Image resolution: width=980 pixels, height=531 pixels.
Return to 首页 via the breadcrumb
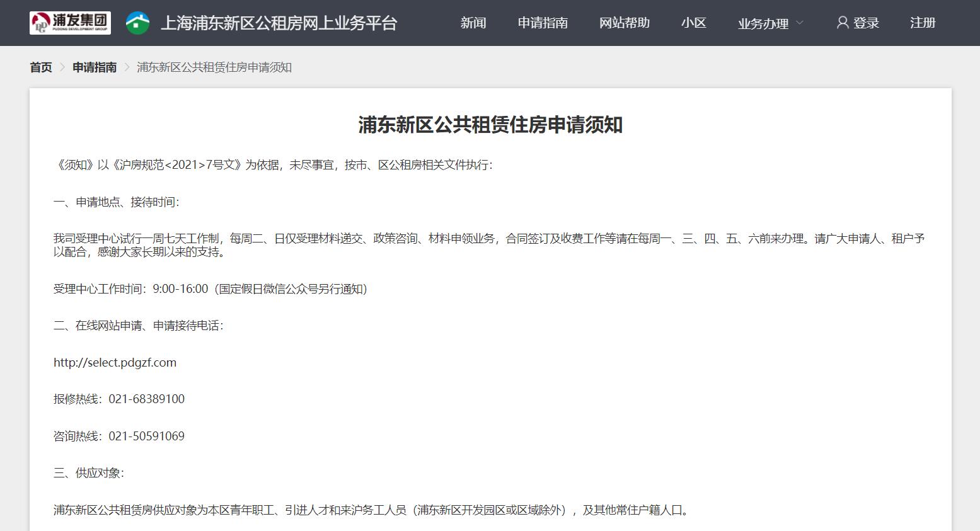pyautogui.click(x=41, y=67)
